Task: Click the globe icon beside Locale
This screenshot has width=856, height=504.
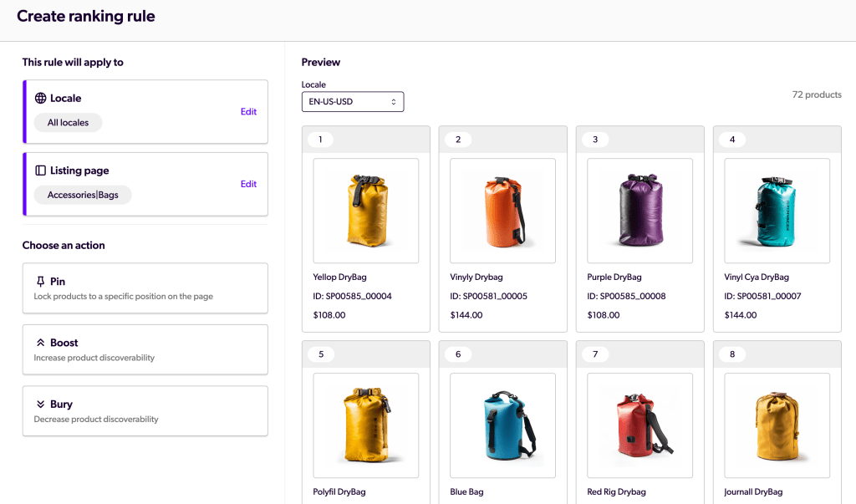Action: (x=40, y=99)
